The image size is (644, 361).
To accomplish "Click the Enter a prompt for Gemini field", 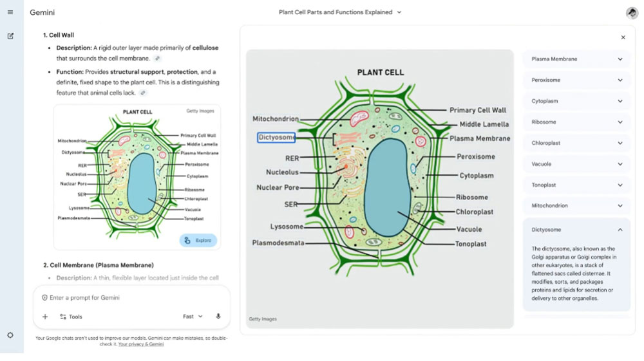I will click(131, 297).
